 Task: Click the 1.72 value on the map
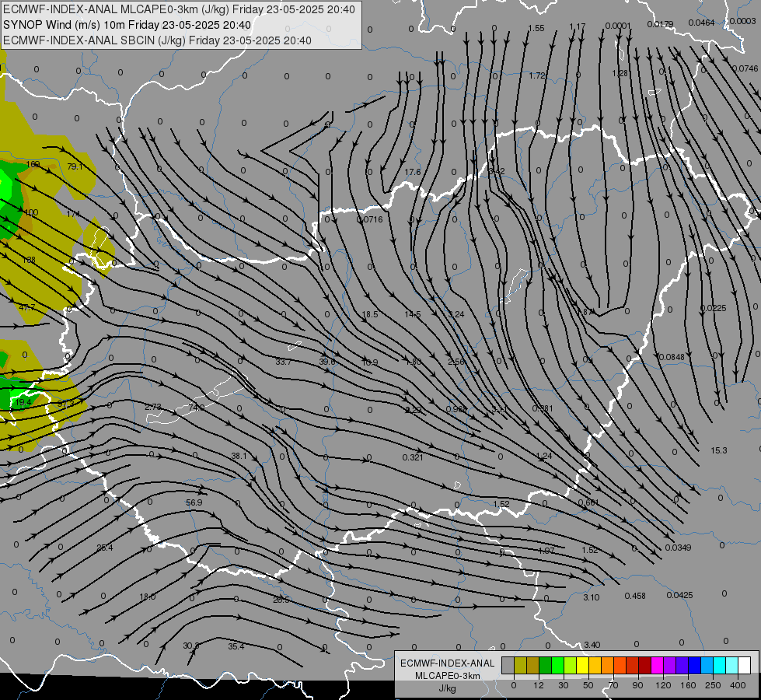coord(537,75)
